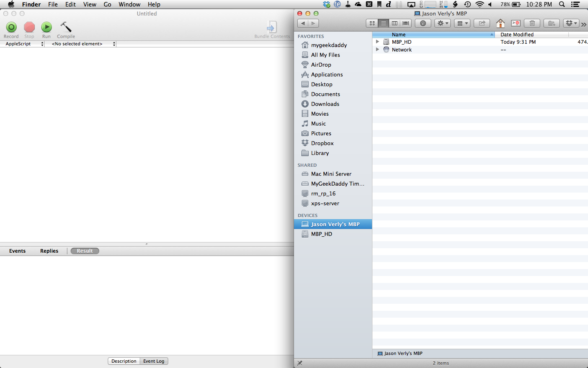The height and width of the screenshot is (368, 588).
Task: Open Spotlight search in the menu bar
Action: (562, 4)
